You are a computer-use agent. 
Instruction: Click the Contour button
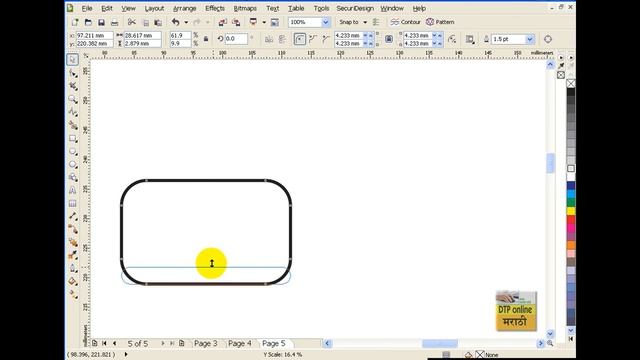click(x=405, y=22)
